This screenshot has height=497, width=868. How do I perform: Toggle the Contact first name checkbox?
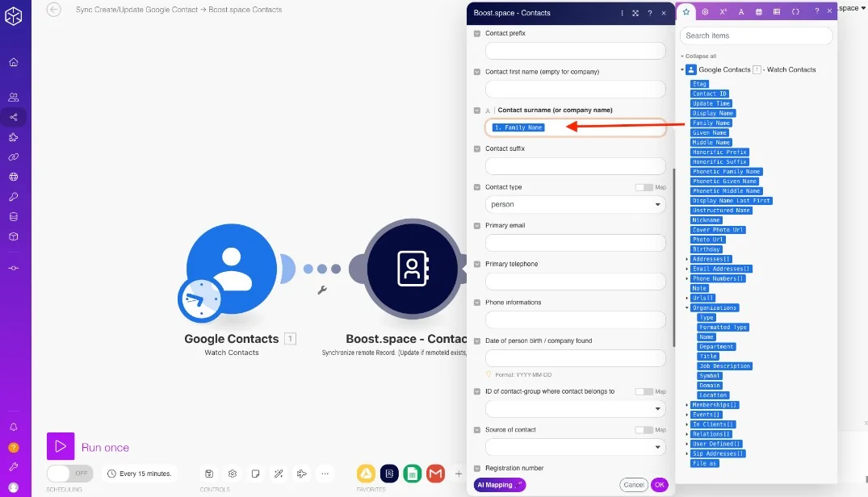tap(477, 72)
